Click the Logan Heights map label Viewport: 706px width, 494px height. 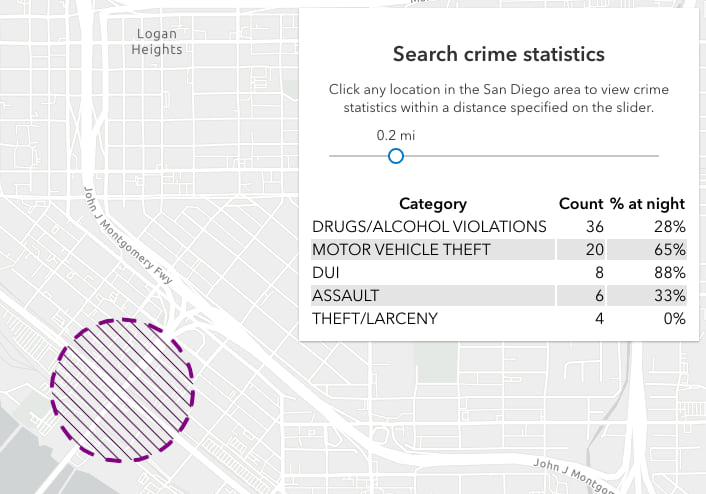[x=157, y=41]
